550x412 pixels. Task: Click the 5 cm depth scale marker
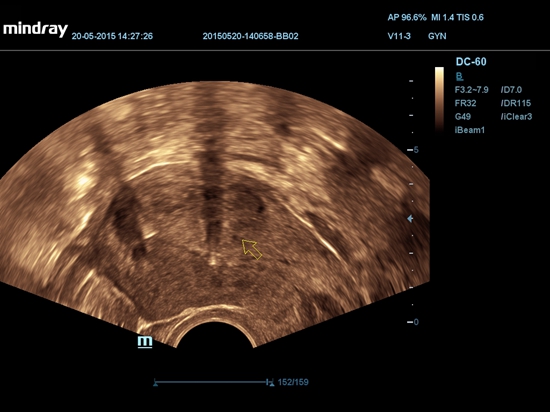pos(413,150)
